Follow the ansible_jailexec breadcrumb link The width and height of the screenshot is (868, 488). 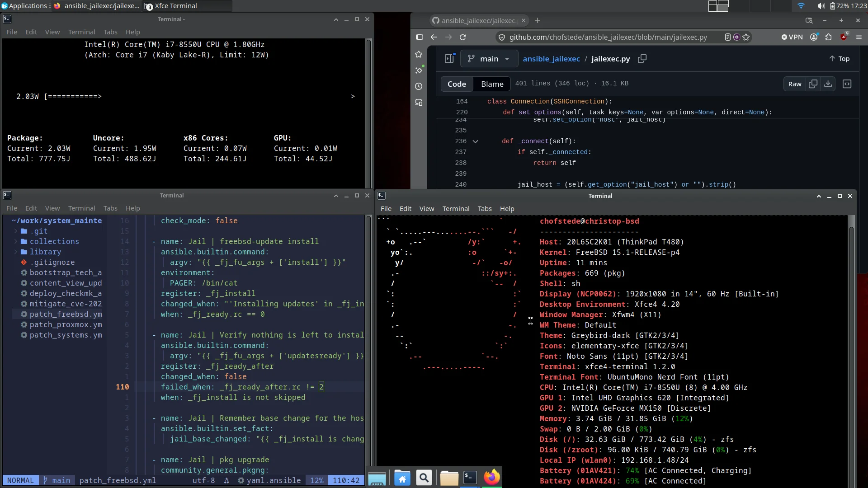pyautogui.click(x=551, y=59)
